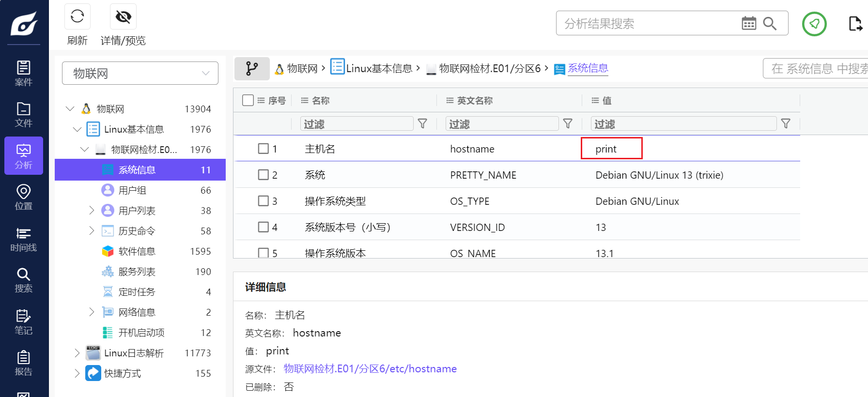Click the magnifier icon in search box

770,23
